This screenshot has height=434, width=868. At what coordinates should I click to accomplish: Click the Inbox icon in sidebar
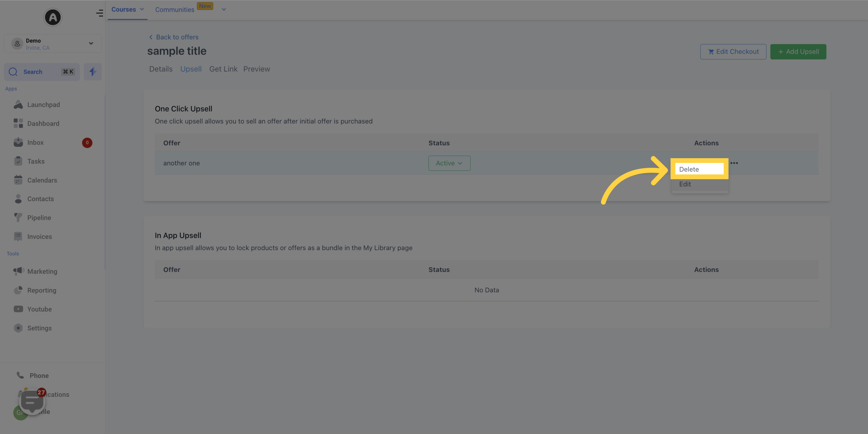click(x=17, y=142)
